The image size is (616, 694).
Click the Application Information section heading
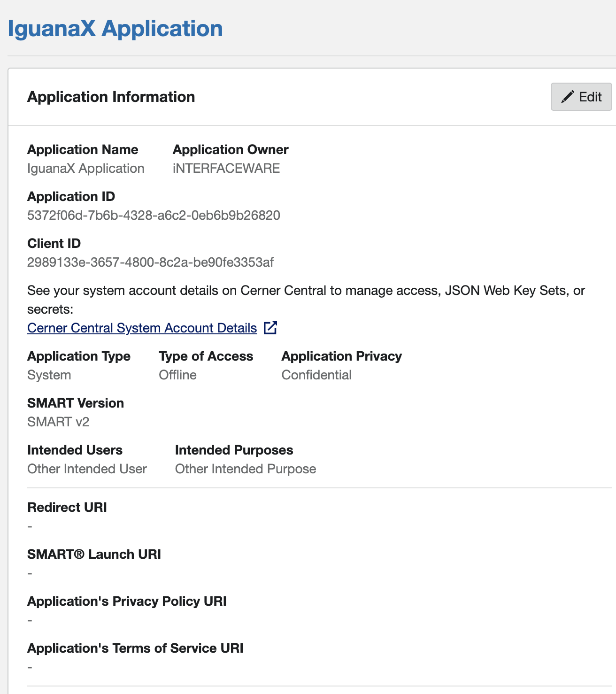pos(111,97)
